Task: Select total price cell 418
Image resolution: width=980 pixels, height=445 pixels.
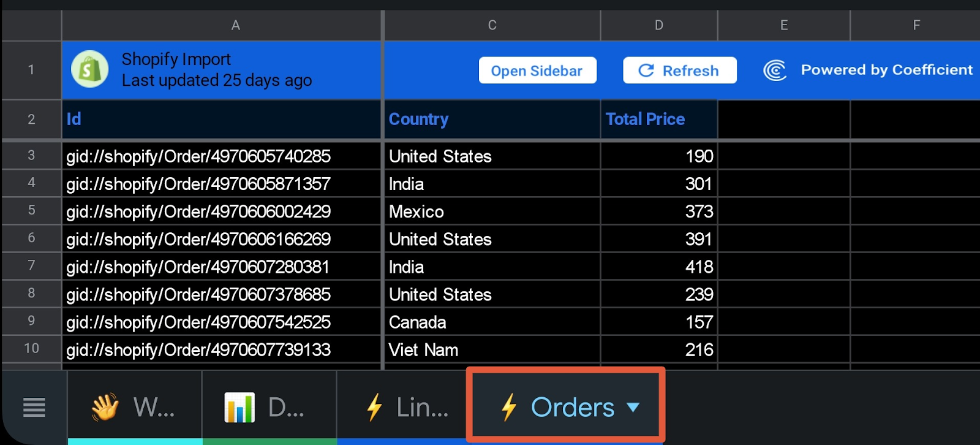Action: coord(659,266)
